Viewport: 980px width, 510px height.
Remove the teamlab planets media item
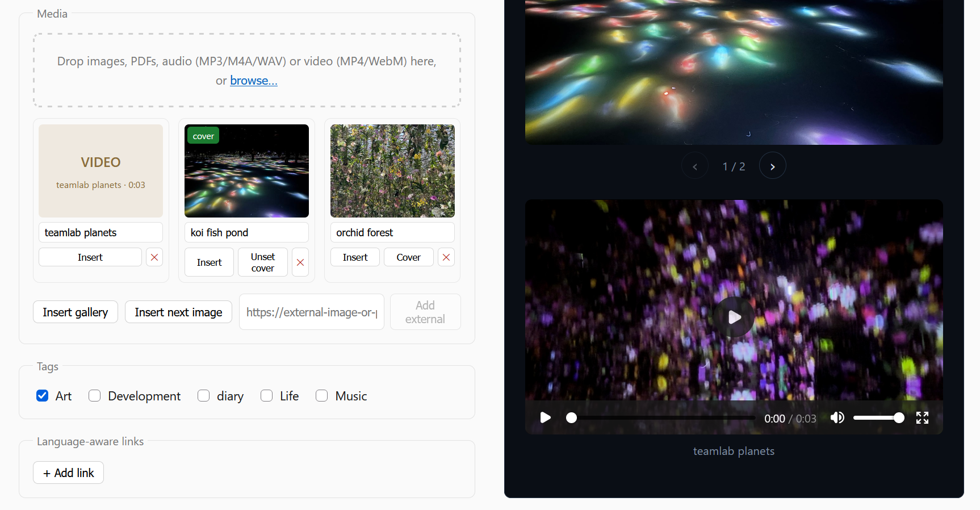154,257
